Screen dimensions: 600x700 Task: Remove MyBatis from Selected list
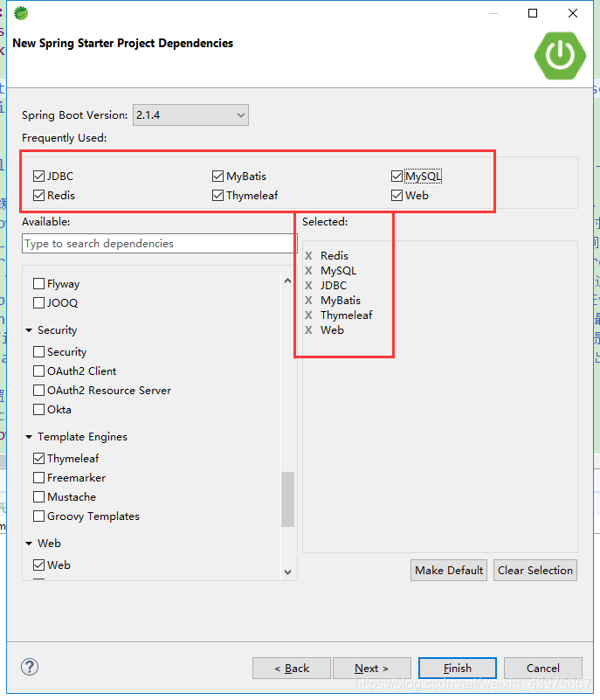coord(308,301)
